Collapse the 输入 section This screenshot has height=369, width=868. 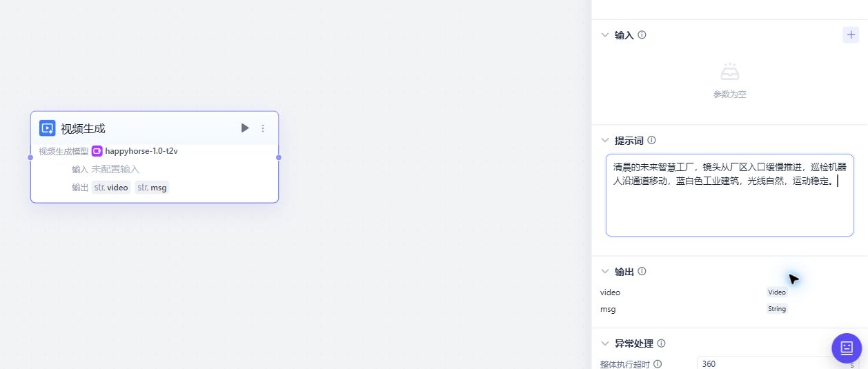(605, 34)
